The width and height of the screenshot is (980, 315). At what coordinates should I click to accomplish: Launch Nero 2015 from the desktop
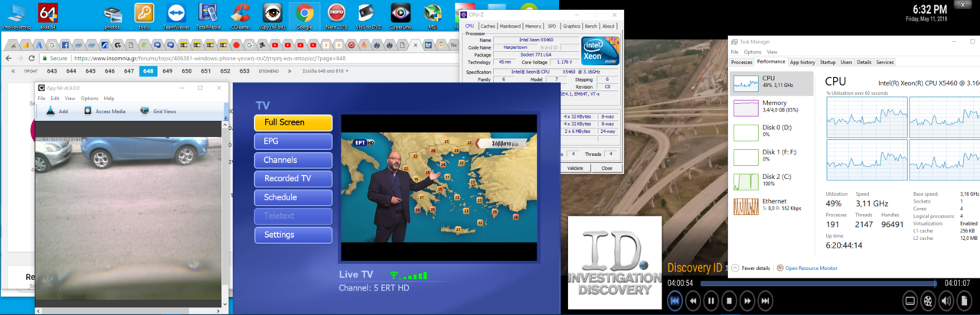337,15
